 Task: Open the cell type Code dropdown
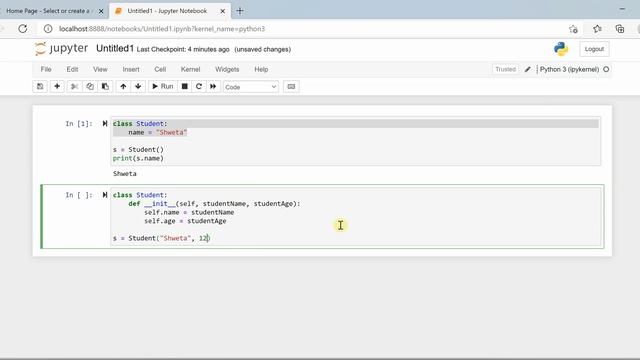pyautogui.click(x=251, y=87)
